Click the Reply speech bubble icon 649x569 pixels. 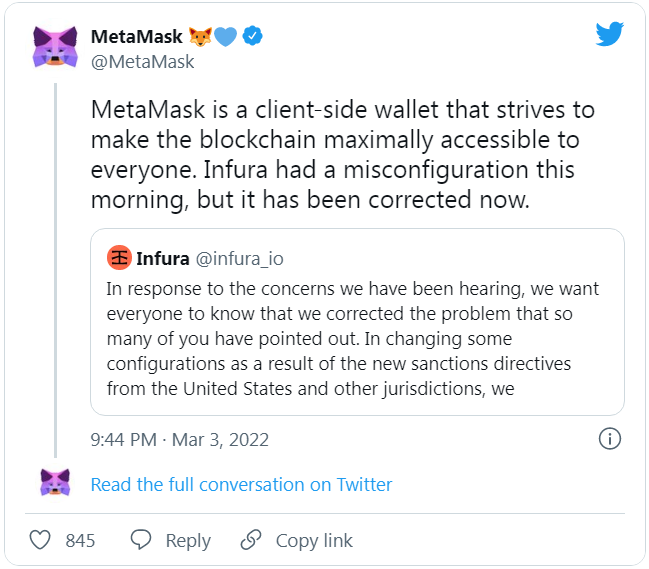click(141, 540)
